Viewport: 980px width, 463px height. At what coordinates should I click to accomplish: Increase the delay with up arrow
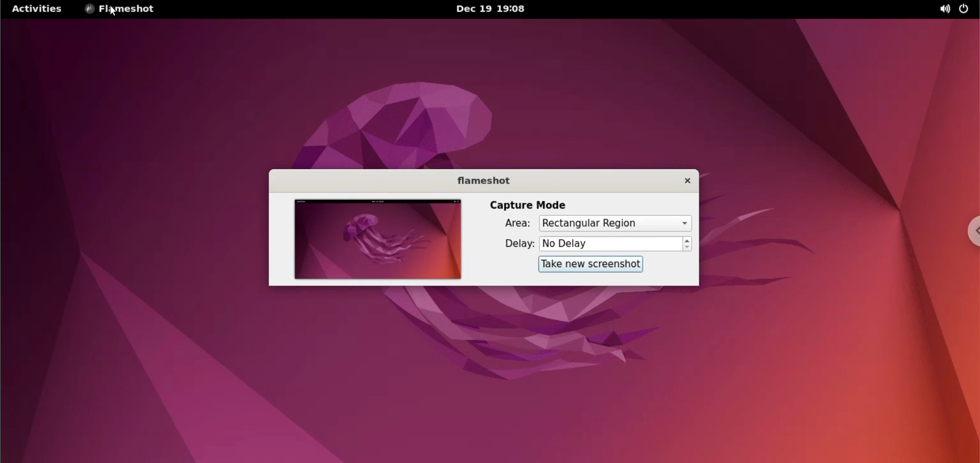pyautogui.click(x=688, y=241)
